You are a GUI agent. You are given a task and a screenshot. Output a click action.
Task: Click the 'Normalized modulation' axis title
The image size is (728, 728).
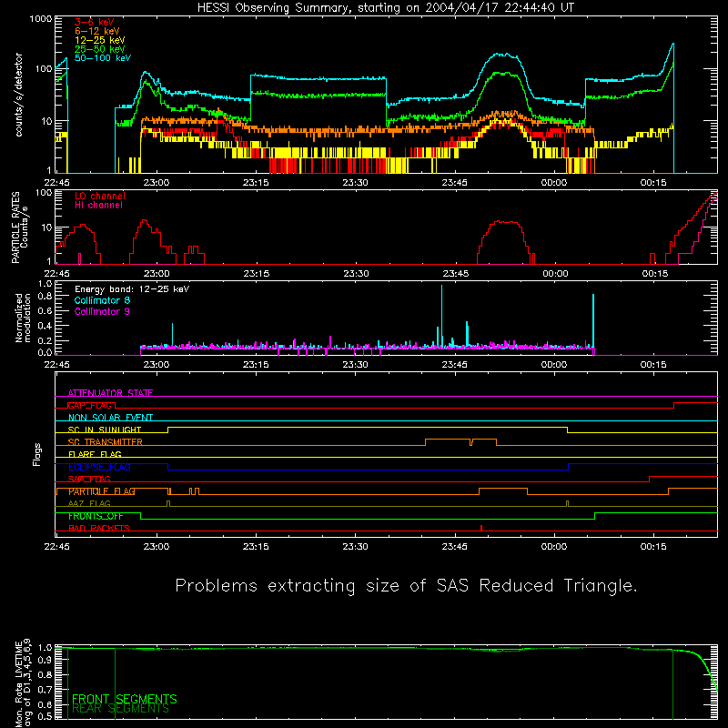tap(23, 318)
